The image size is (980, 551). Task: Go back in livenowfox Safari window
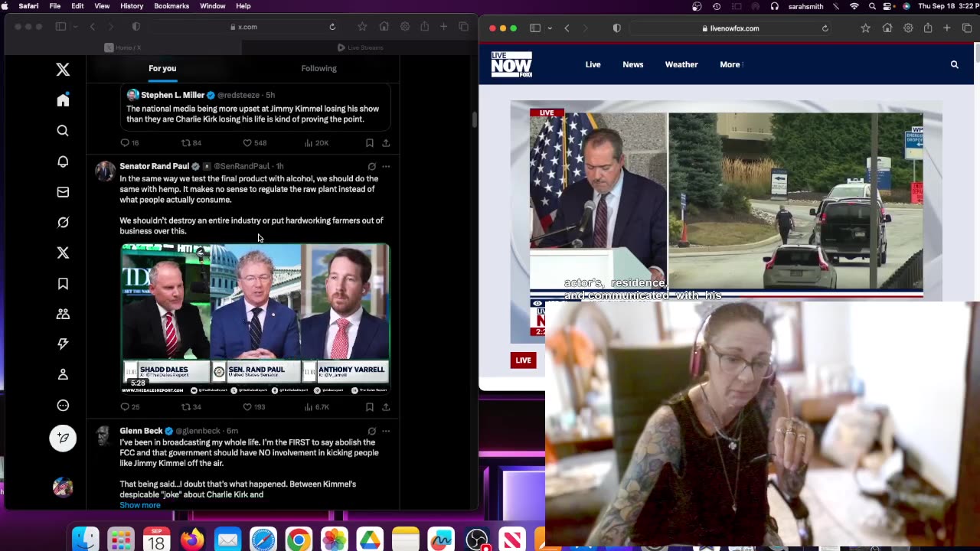(567, 28)
